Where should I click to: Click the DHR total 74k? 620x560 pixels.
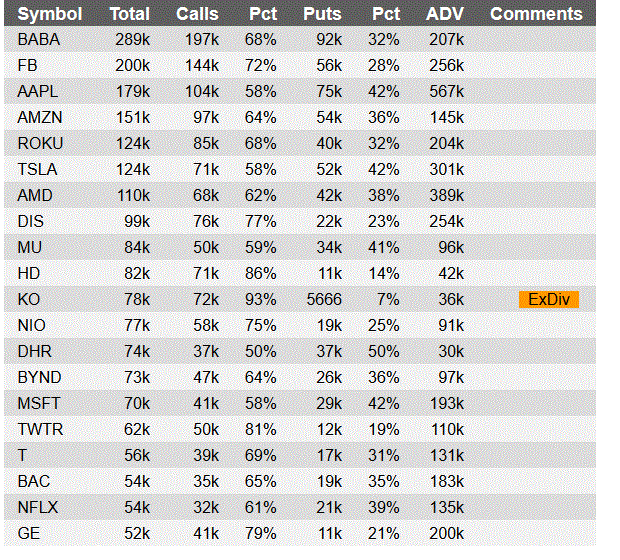(137, 352)
